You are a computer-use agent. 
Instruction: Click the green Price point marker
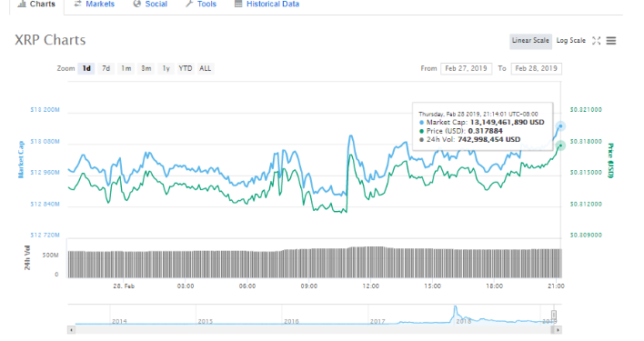560,145
